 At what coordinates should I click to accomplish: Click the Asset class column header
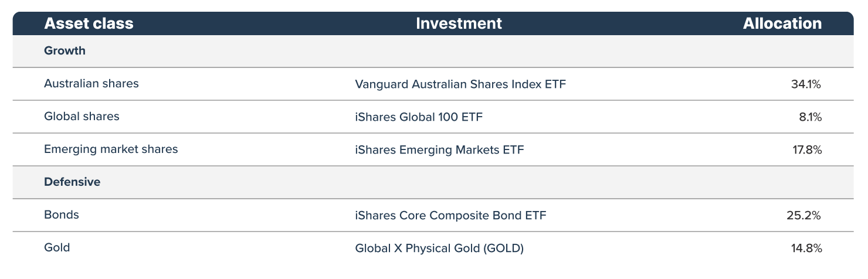coord(89,23)
